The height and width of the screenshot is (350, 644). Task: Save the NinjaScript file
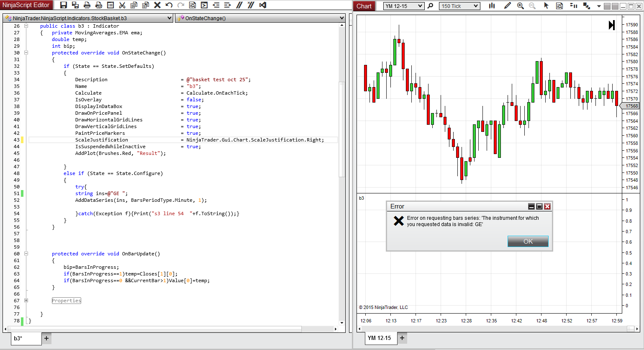pos(64,5)
